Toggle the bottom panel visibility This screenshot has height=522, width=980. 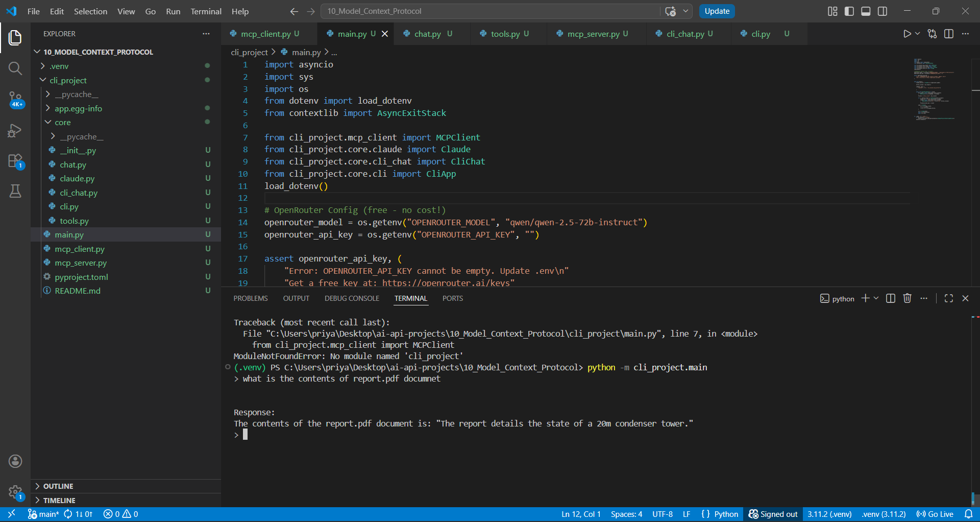click(x=866, y=11)
